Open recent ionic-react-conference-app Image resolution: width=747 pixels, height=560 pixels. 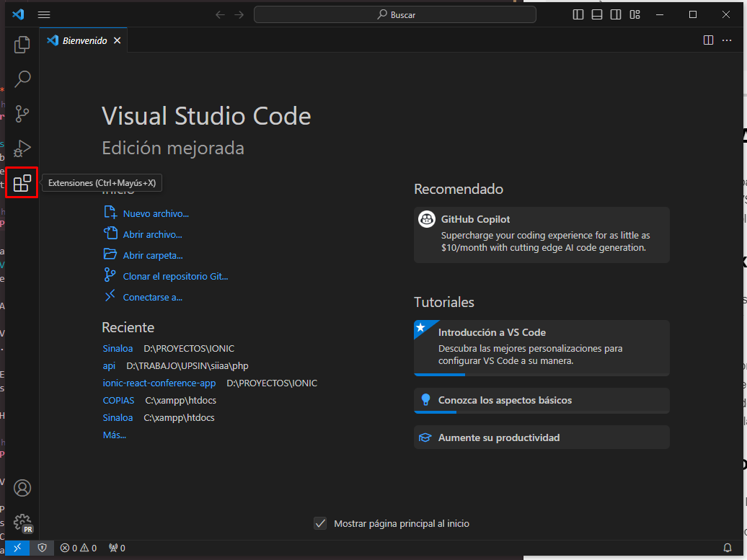[x=159, y=383]
